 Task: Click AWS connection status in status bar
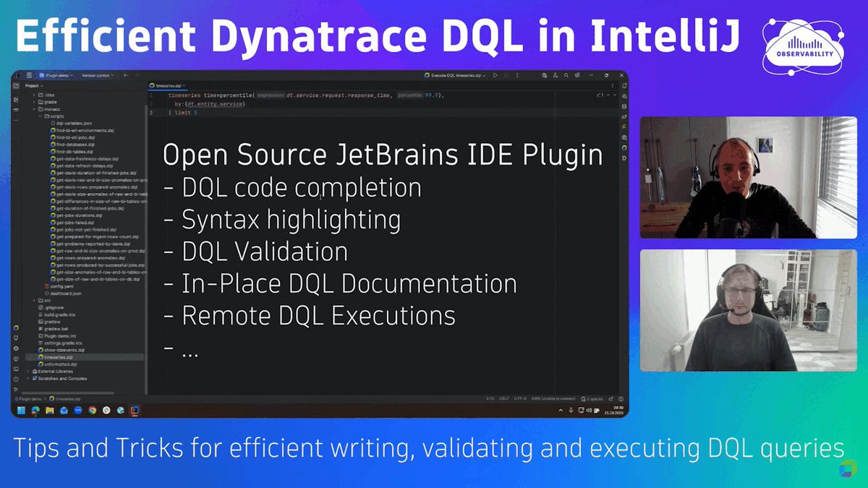click(553, 399)
